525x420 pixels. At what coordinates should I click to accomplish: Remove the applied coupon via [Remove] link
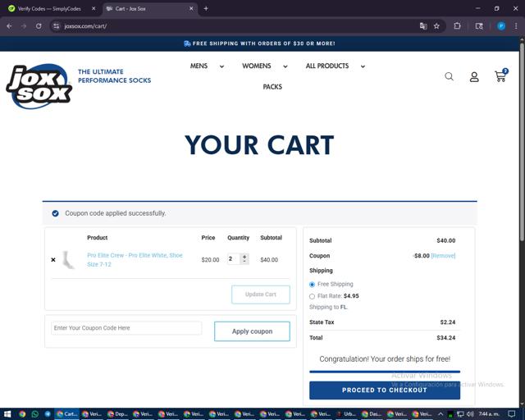coord(443,256)
